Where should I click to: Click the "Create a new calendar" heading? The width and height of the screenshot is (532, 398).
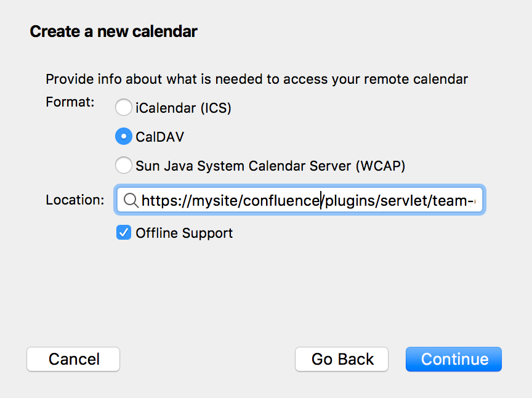pyautogui.click(x=113, y=31)
